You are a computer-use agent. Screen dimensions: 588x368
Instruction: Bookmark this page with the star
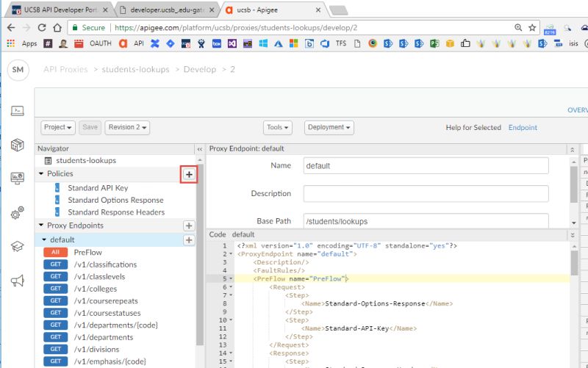tap(532, 27)
